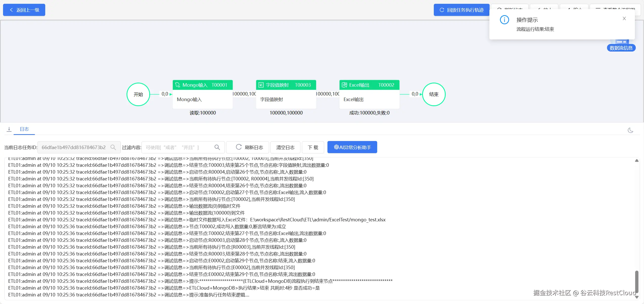Viewport: 644px width, 304px height.
Task: Open the 数据流信息 panel
Action: coord(621,48)
